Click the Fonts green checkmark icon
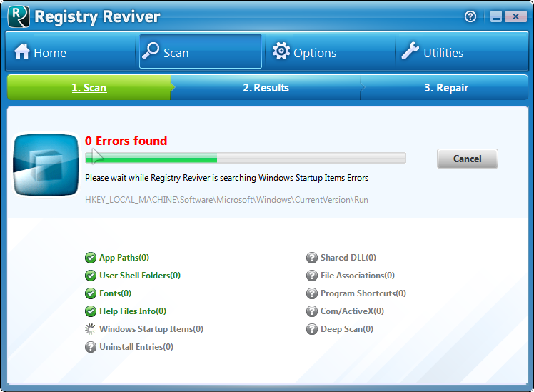The height and width of the screenshot is (392, 534). (x=91, y=293)
